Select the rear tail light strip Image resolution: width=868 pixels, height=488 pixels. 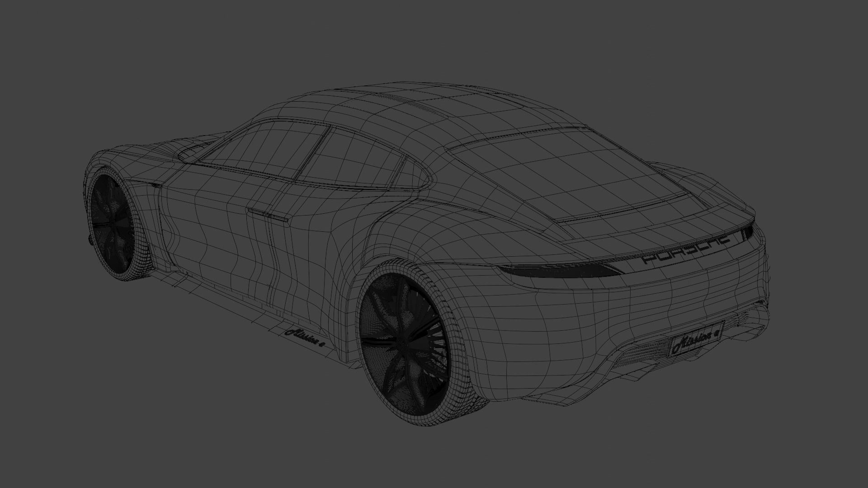(x=560, y=270)
